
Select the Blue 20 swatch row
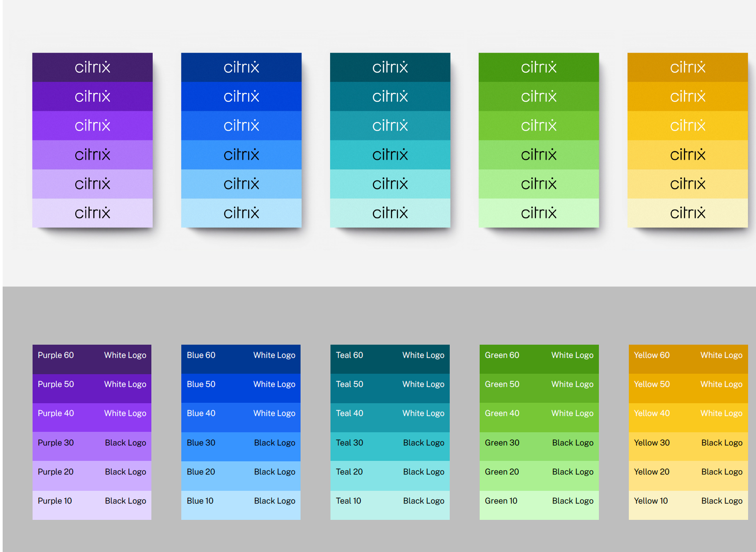click(241, 476)
